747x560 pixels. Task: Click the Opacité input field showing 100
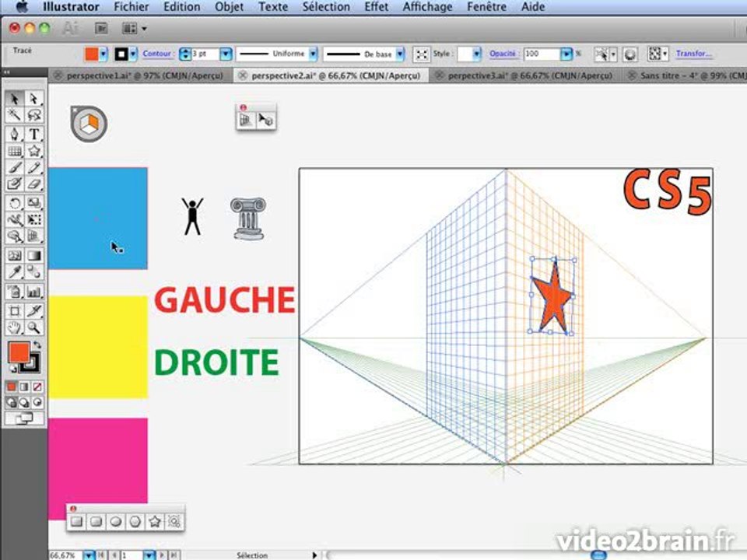coord(542,54)
